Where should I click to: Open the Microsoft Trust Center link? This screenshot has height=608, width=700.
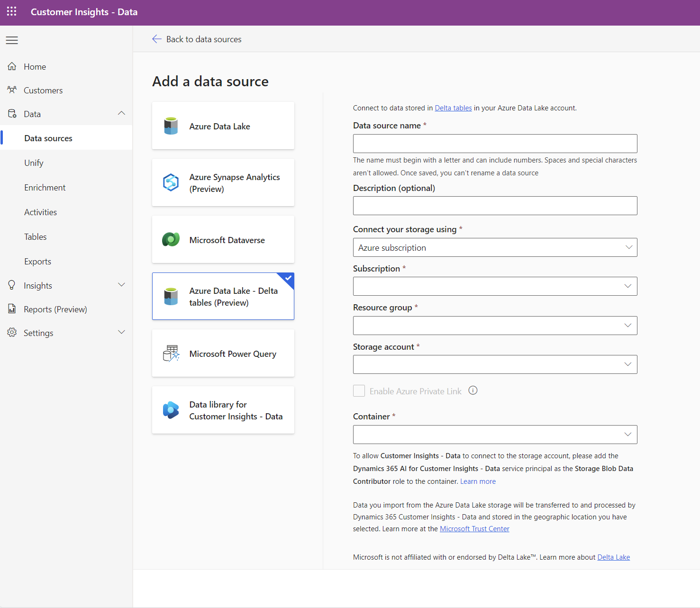474,529
